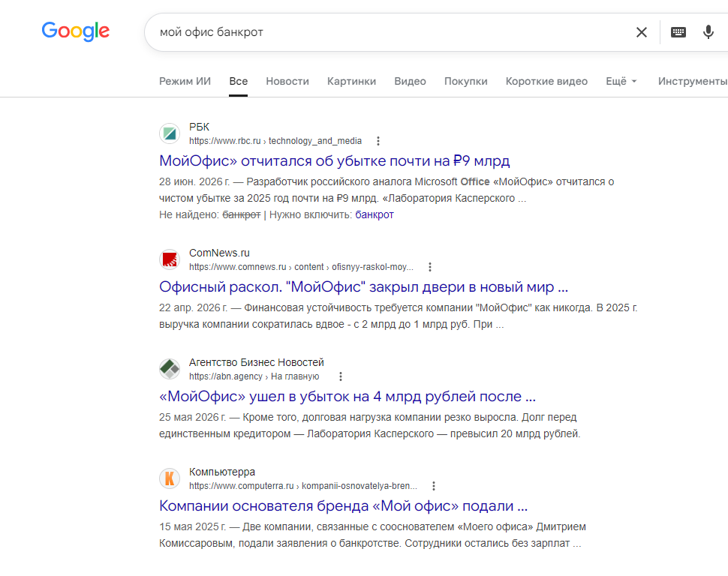Open three-dot menu for the Компьютерра result
Viewport: 728px width, 576px height.
434,487
